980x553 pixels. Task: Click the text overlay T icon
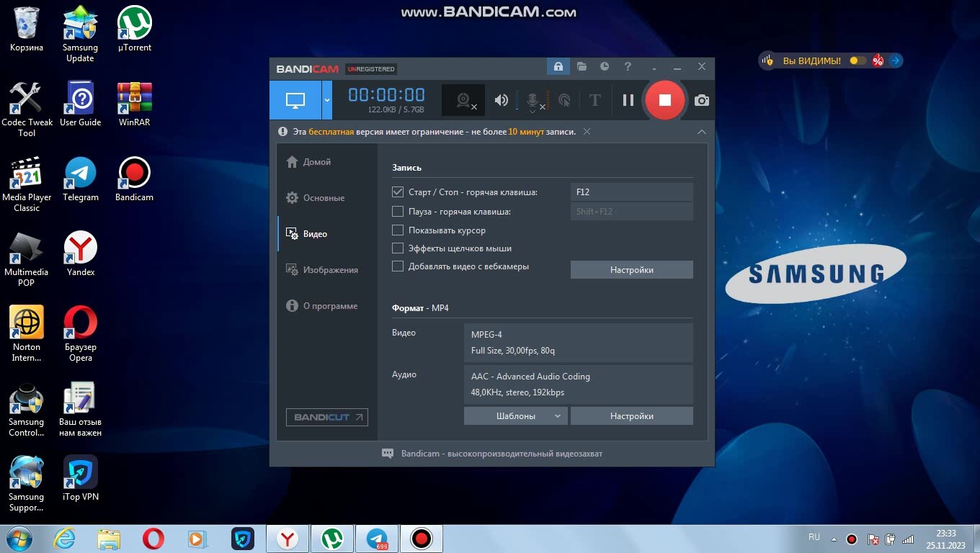point(594,100)
